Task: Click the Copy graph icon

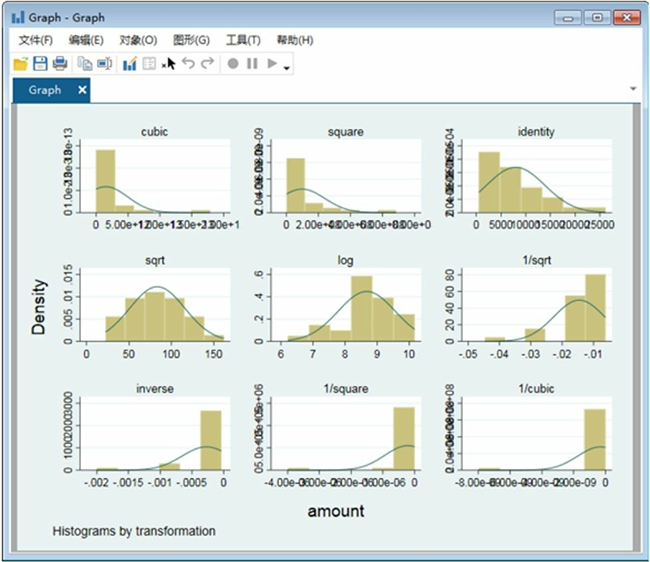Action: coord(85,64)
